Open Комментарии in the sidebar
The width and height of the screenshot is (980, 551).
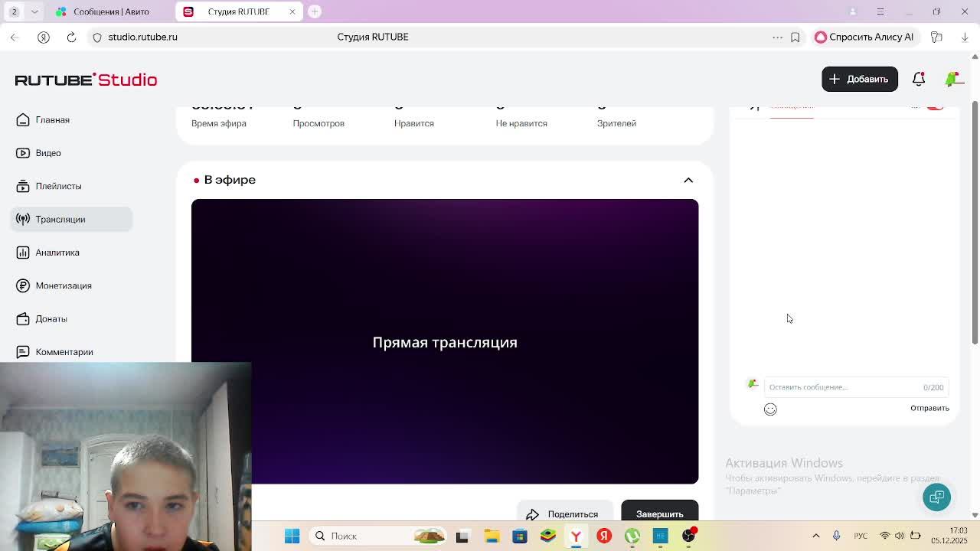point(64,352)
